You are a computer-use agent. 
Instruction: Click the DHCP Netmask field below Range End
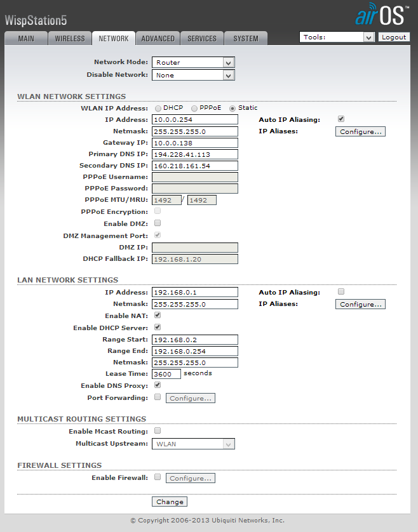click(x=195, y=362)
